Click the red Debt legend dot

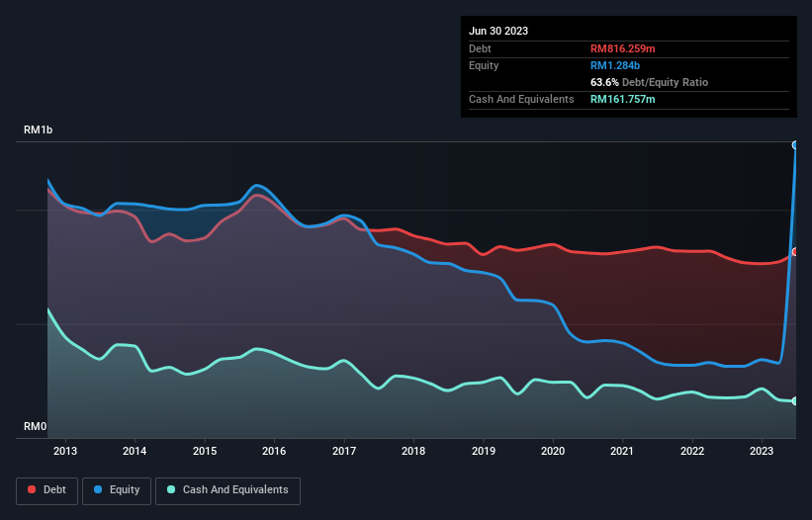[32, 489]
